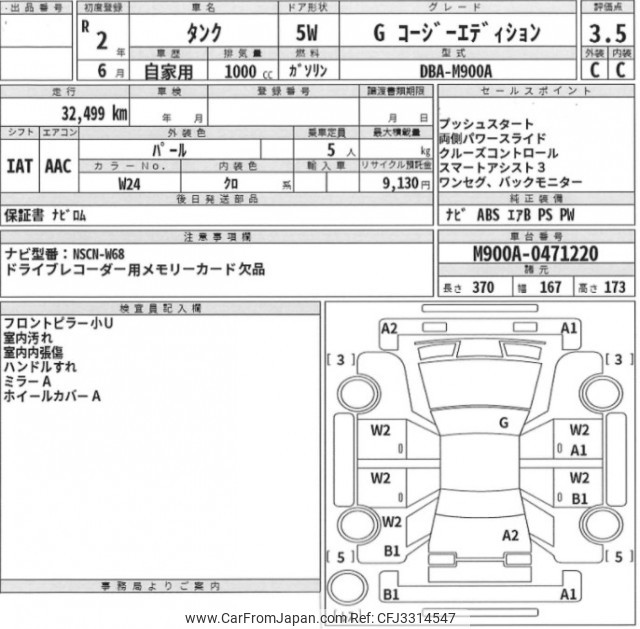640x629 pixels.
Task: Click the A2 mark on the rear roof
Action: click(x=510, y=535)
